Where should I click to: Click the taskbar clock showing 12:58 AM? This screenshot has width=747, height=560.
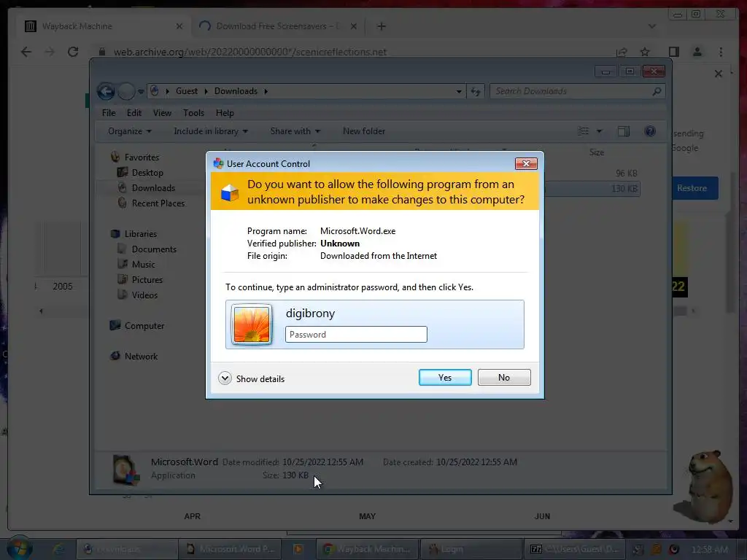[709, 550]
